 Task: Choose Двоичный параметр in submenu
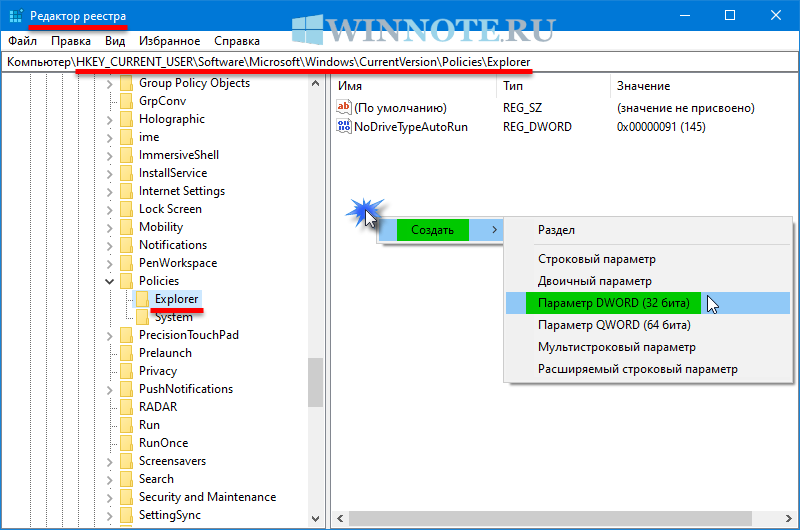(648, 281)
